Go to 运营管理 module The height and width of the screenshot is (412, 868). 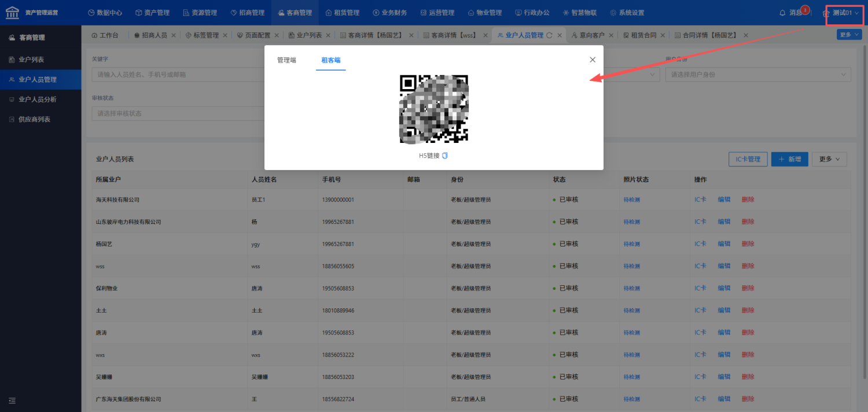436,12
